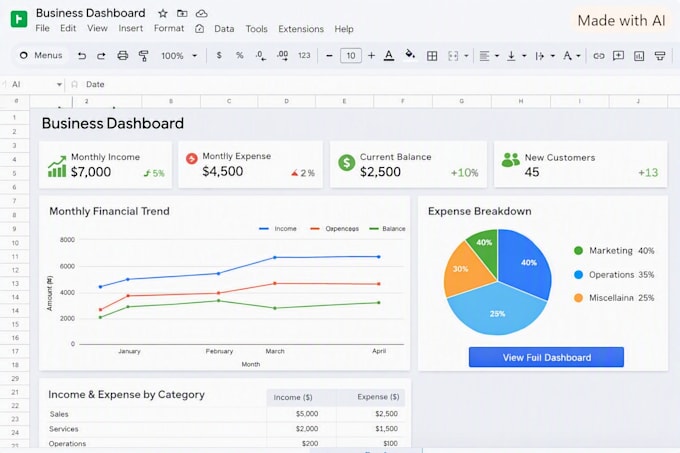680x453 pixels.
Task: Open the Data menu
Action: [x=224, y=29]
